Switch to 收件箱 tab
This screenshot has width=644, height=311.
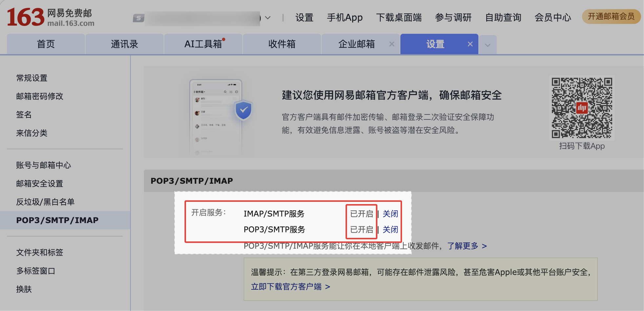[x=282, y=44]
